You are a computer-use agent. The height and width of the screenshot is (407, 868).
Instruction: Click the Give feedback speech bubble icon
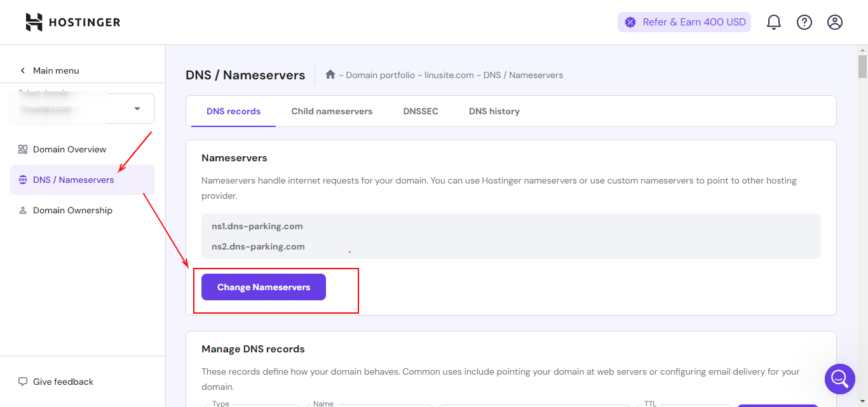23,382
